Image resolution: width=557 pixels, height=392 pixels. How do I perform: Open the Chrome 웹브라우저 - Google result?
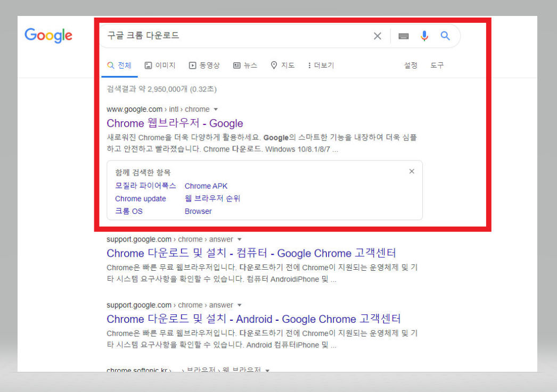pyautogui.click(x=175, y=123)
